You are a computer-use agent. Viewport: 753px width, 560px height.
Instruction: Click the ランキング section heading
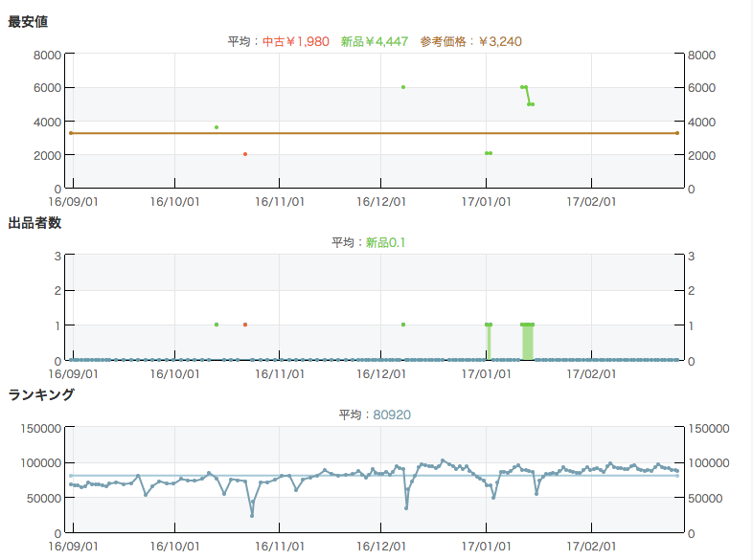pos(41,394)
